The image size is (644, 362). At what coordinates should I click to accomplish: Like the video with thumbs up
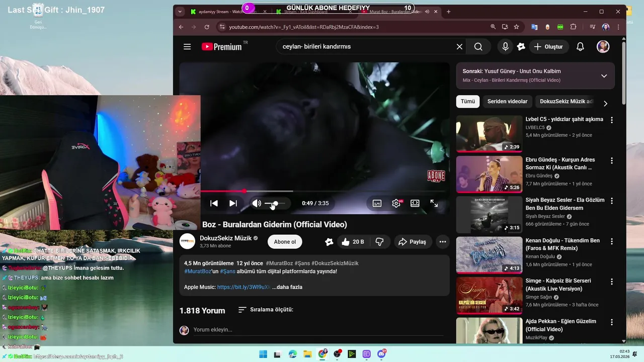(352, 242)
